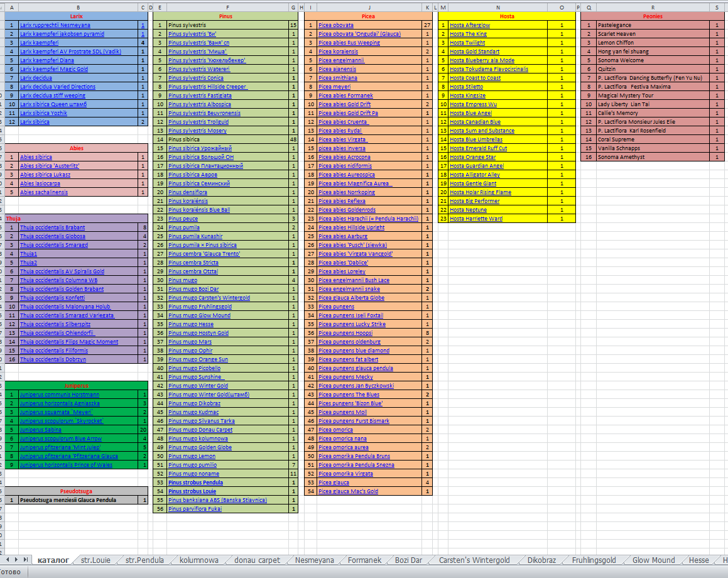Open the Fruhlingsgold sheet tab
This screenshot has width=728, height=578.
(594, 560)
